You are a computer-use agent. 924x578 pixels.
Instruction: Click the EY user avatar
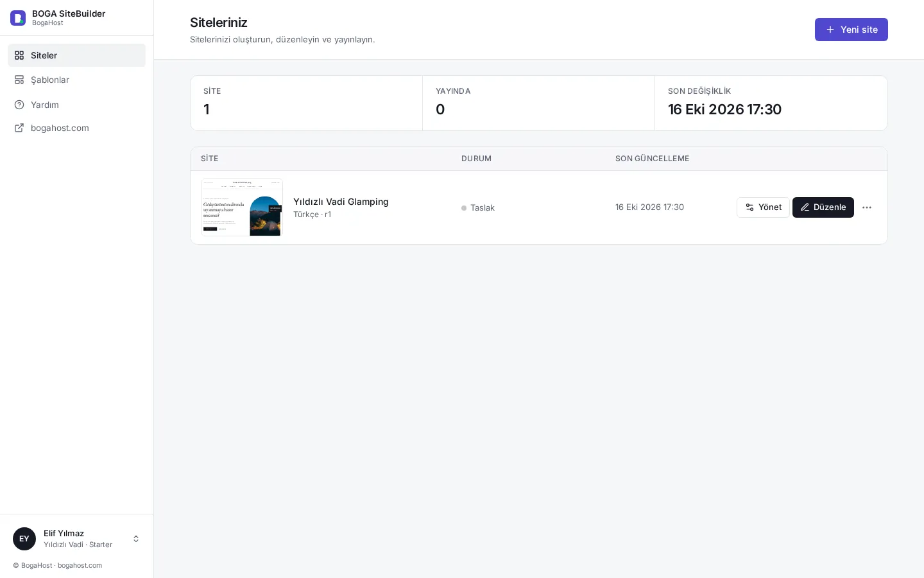(24, 539)
